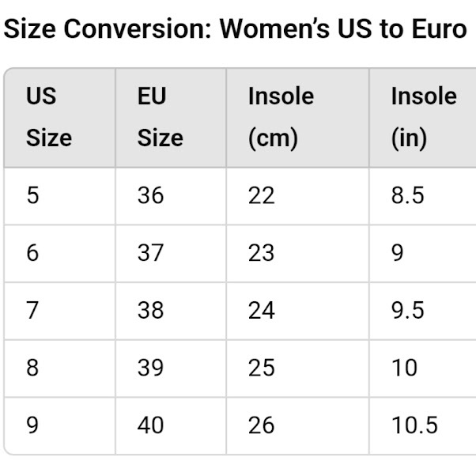Click the Insole (cm) column header
This screenshot has height=476, width=476.
pos(281,117)
